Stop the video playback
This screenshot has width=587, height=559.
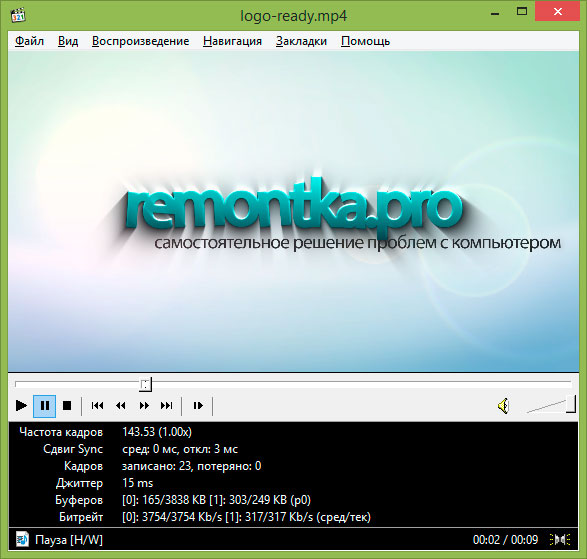tap(67, 405)
